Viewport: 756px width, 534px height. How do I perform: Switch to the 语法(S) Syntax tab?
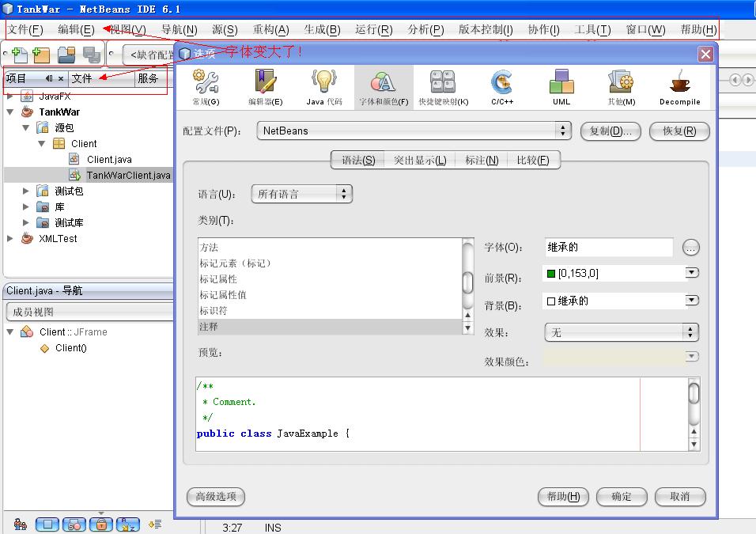(358, 160)
